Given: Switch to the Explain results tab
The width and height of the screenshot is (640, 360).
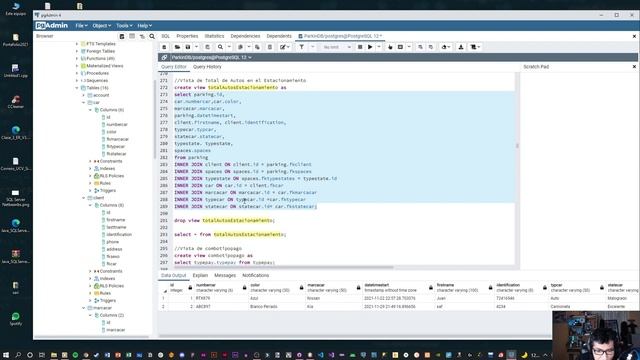Looking at the screenshot, I should click(200, 276).
